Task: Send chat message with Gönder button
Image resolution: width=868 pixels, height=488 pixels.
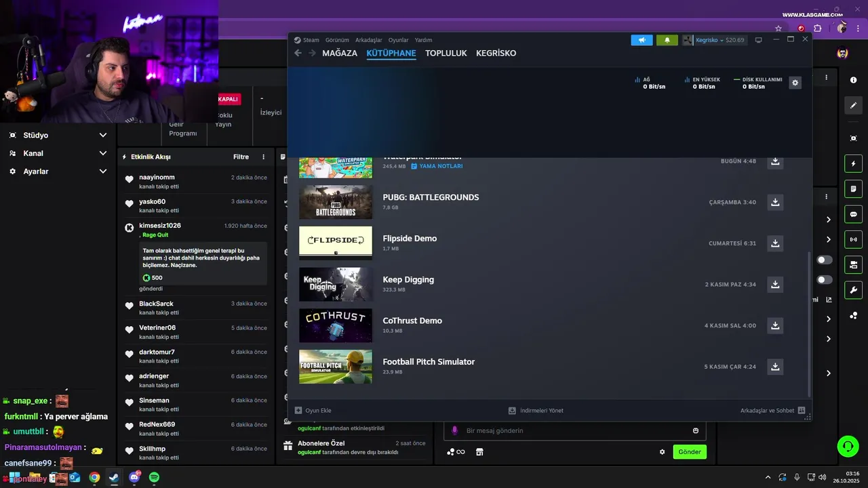Action: 690,452
